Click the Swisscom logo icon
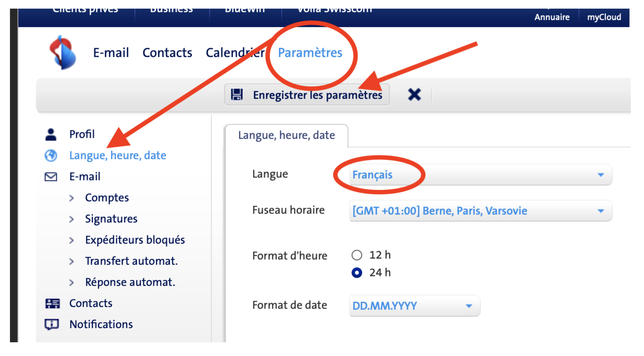The width and height of the screenshot is (644, 356). click(63, 53)
